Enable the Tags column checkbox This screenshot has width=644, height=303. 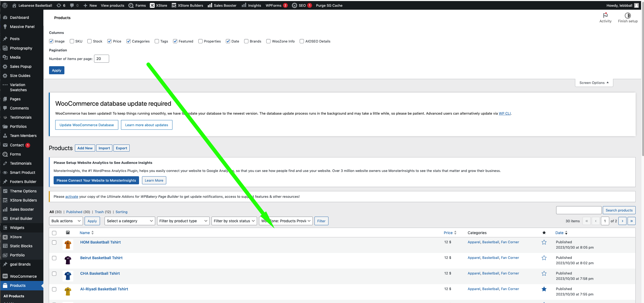coord(157,41)
